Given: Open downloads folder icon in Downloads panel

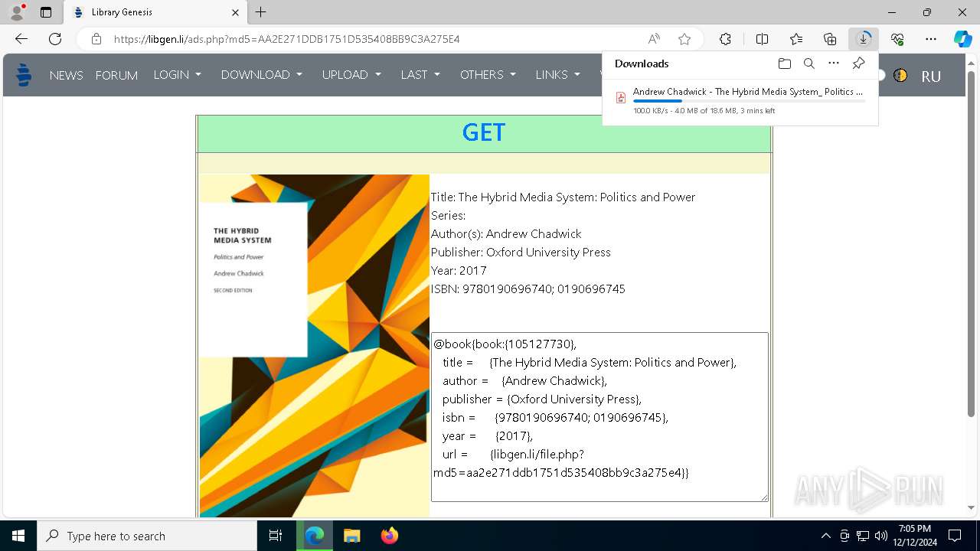Looking at the screenshot, I should (784, 64).
